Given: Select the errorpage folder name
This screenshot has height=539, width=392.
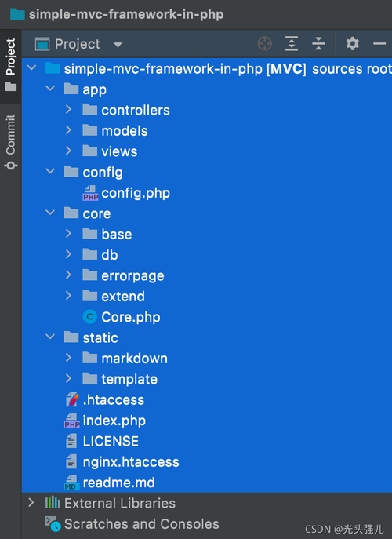Looking at the screenshot, I should point(133,275).
